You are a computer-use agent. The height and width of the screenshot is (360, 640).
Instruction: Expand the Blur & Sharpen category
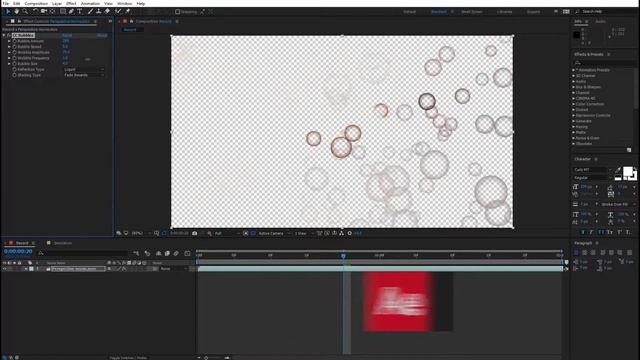pyautogui.click(x=573, y=87)
